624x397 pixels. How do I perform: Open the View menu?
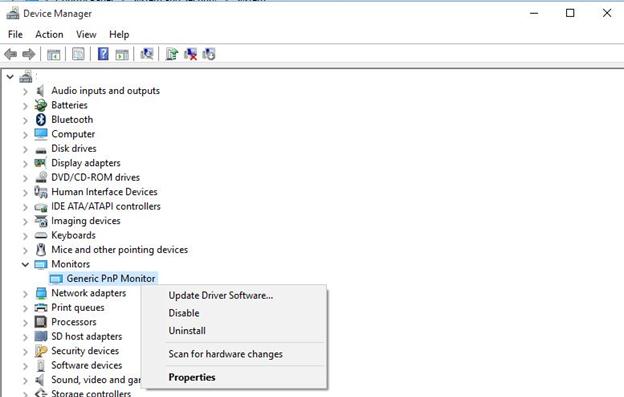coord(86,35)
